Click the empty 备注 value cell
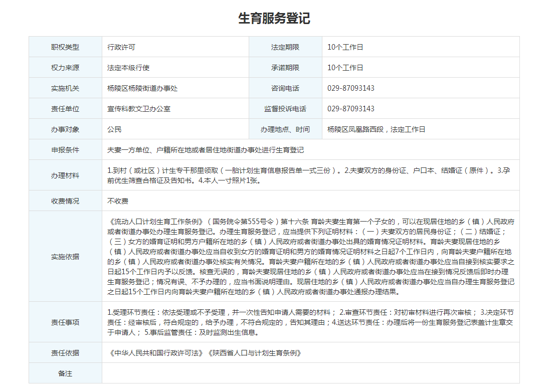 click(310, 373)
